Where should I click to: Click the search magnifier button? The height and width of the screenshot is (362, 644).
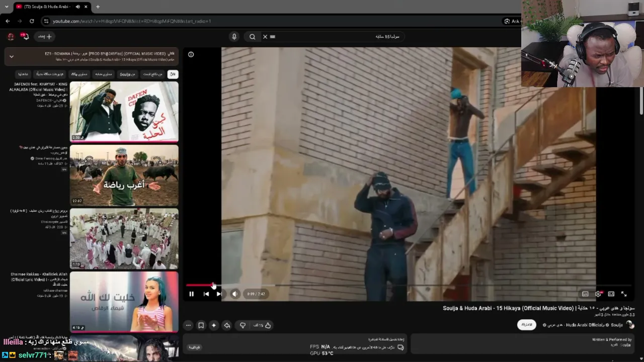tap(253, 36)
